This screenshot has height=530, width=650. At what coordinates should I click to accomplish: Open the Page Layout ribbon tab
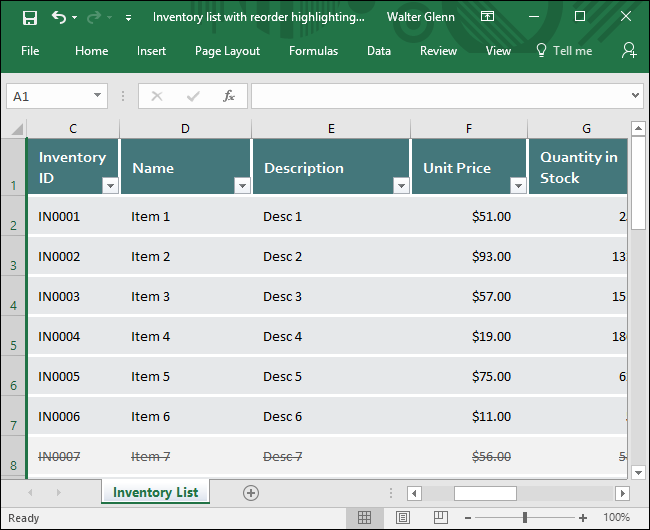pos(227,51)
